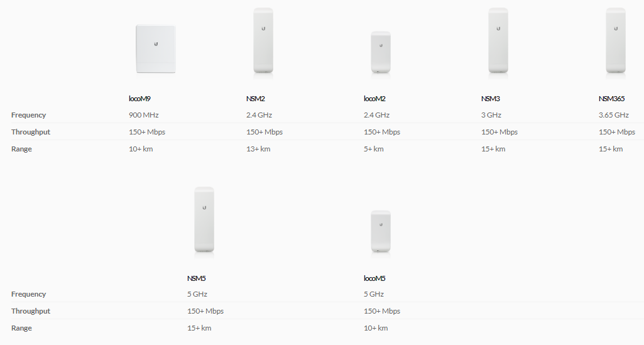This screenshot has width=644, height=345.
Task: Click the 900 MHz frequency value
Action: pyautogui.click(x=143, y=115)
